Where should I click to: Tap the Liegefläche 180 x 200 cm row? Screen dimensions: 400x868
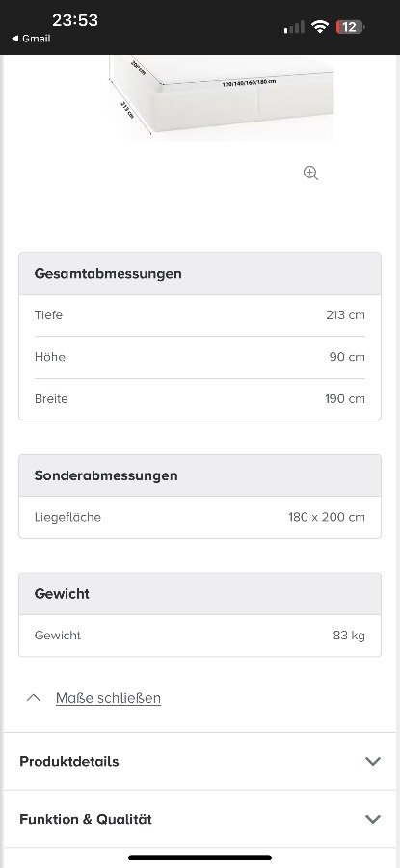point(200,517)
